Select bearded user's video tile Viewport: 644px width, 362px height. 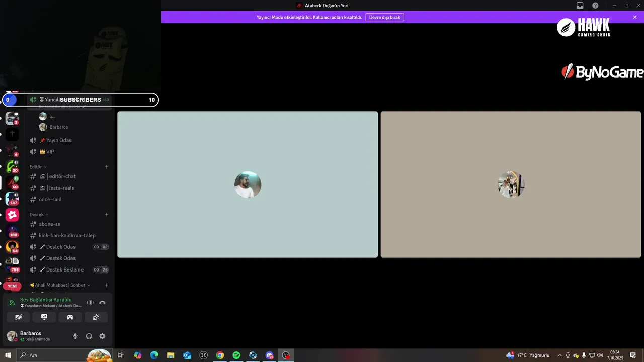[248, 185]
